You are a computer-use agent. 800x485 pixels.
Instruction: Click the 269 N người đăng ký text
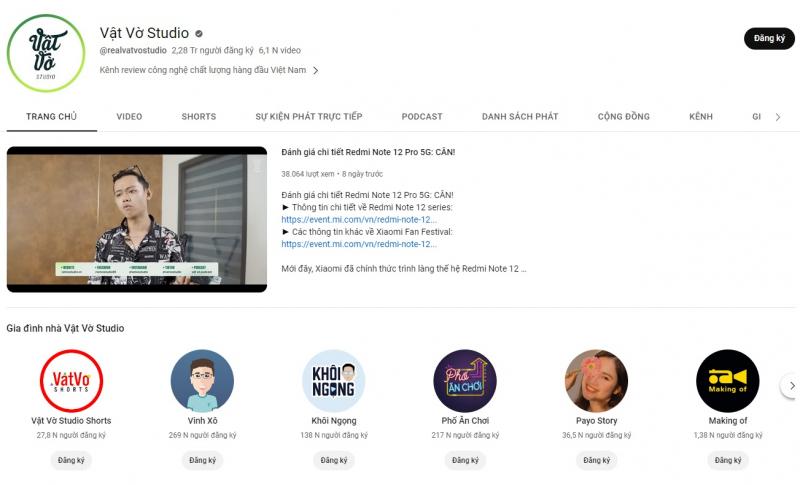203,436
